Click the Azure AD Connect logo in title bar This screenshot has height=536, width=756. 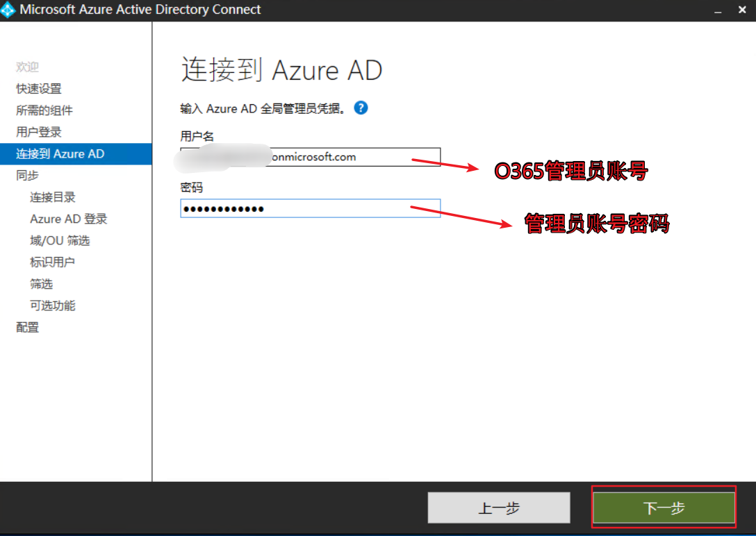pyautogui.click(x=10, y=10)
